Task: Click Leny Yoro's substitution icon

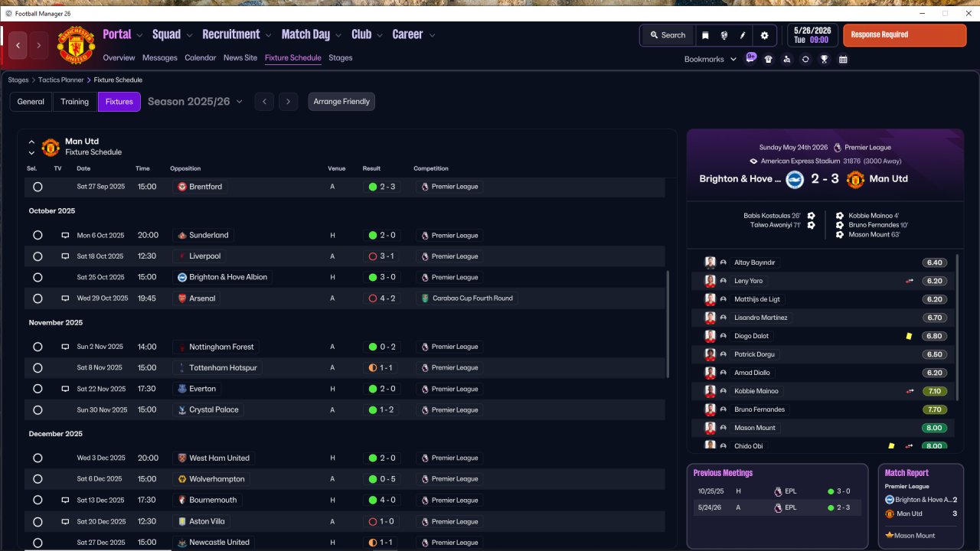Action: point(910,281)
